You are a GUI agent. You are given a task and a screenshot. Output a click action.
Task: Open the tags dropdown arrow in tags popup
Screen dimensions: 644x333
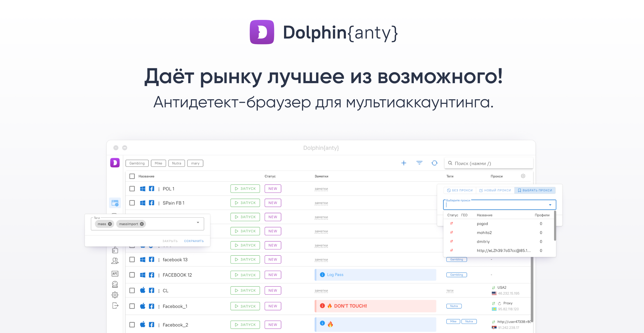(x=198, y=223)
